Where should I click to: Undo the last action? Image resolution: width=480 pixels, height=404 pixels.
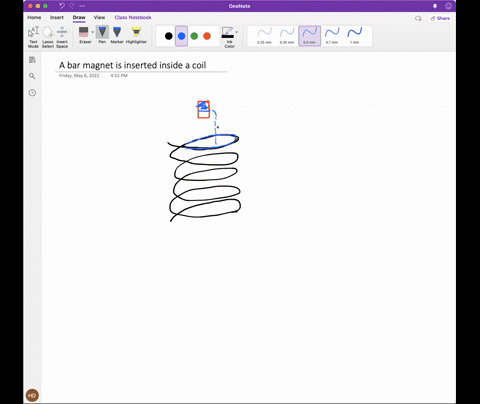click(x=62, y=6)
